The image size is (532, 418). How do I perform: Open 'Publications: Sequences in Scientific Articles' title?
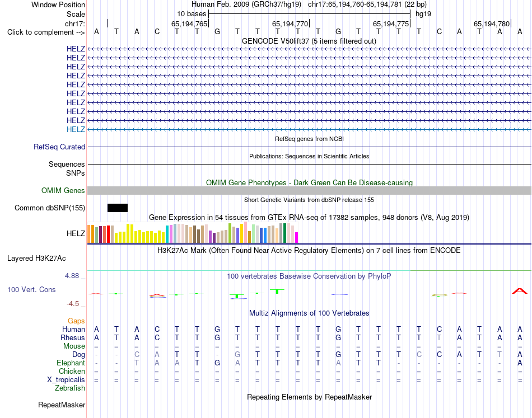coord(309,156)
